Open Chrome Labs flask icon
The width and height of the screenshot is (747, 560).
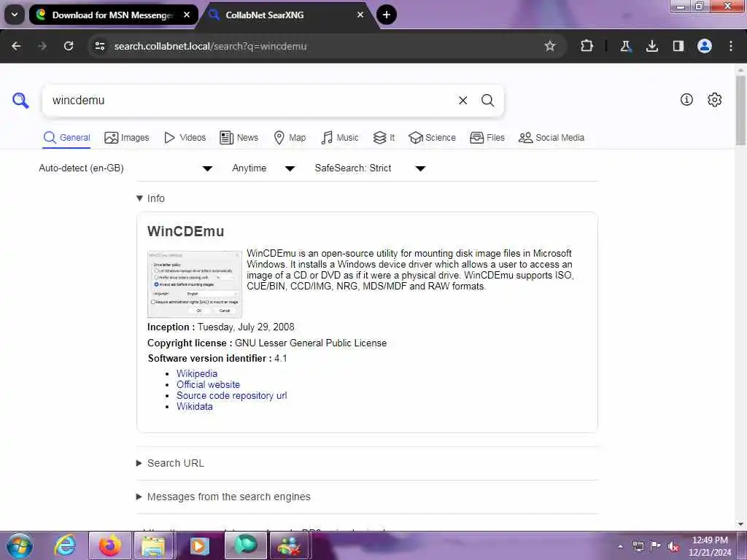tap(625, 46)
